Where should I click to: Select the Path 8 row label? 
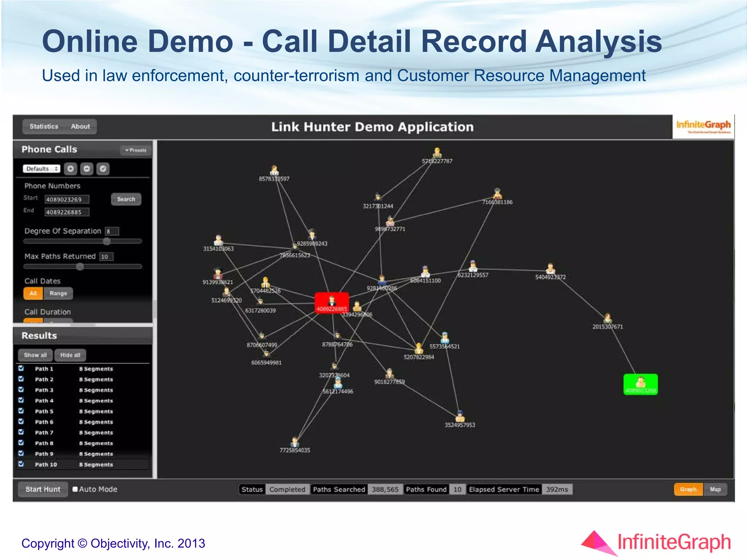tap(44, 443)
